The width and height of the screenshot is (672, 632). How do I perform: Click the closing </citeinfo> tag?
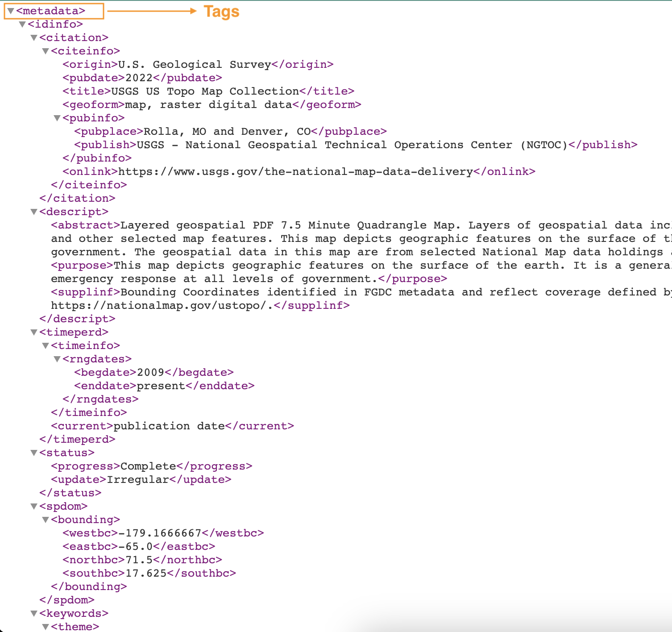[x=89, y=185]
